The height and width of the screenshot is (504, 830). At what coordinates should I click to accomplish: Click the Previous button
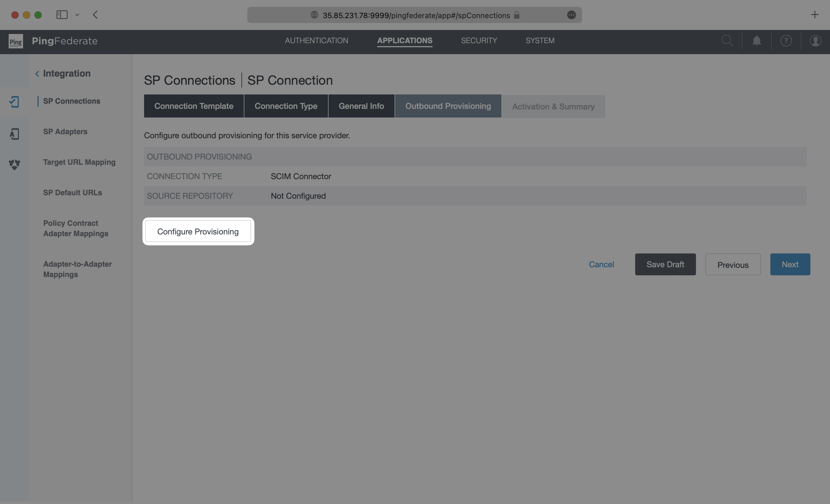[733, 265]
